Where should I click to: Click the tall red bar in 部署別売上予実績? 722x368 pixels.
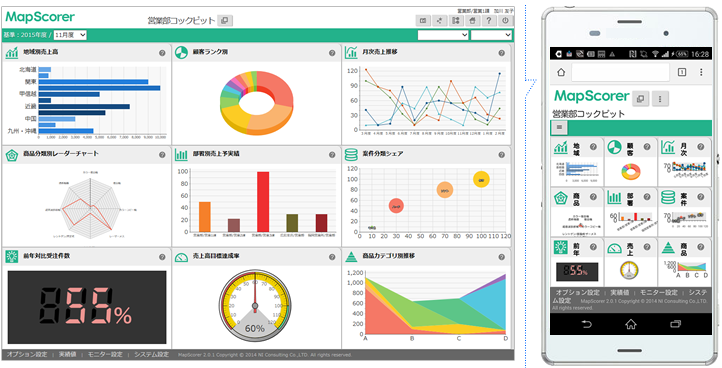[263, 202]
